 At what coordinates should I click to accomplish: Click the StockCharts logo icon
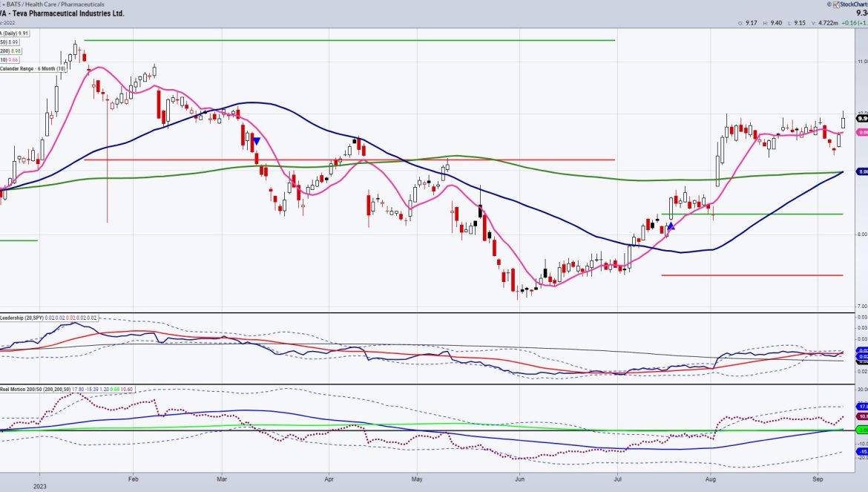coord(836,4)
